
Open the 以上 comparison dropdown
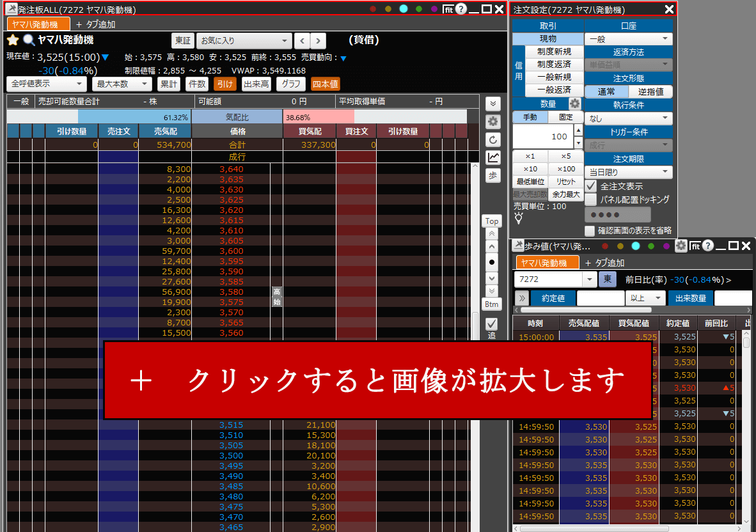click(x=645, y=298)
